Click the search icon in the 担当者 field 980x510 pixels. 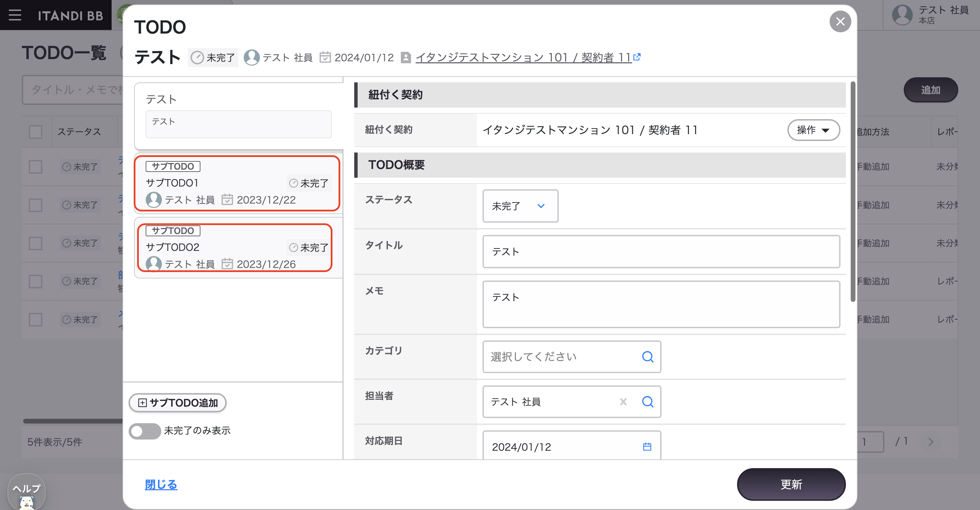pos(648,401)
